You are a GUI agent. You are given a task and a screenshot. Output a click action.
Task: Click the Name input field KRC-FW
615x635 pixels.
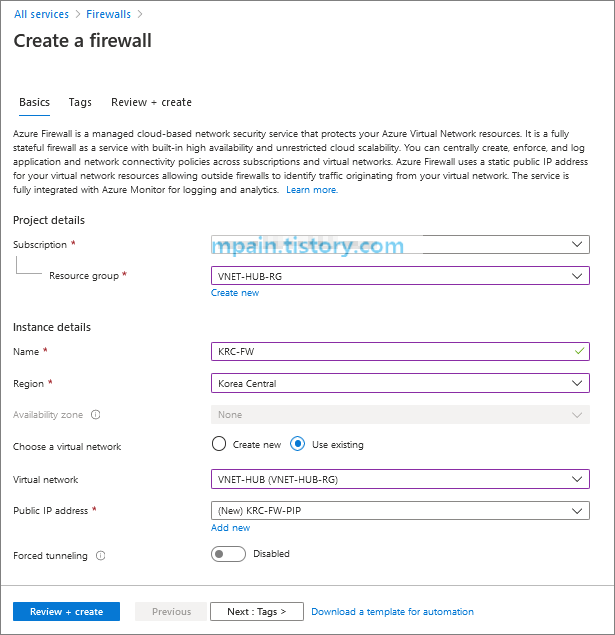pos(400,351)
